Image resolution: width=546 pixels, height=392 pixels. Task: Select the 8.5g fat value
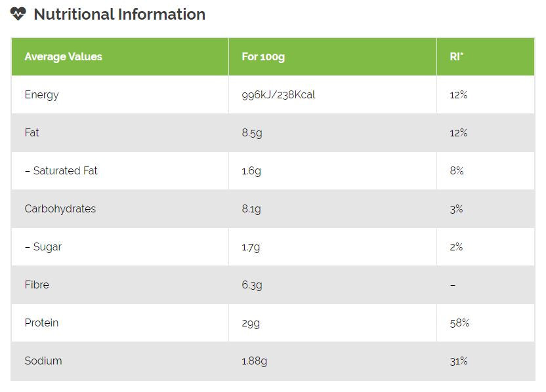(251, 132)
